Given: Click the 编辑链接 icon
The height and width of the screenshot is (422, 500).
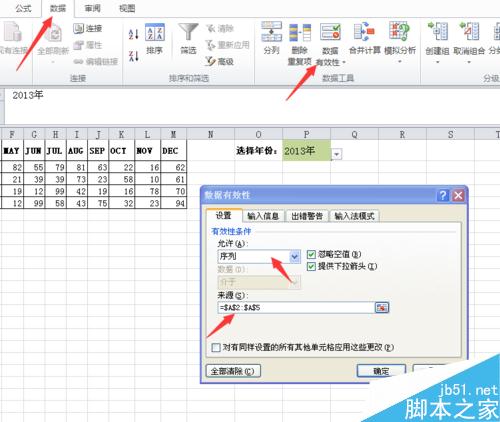Looking at the screenshot, I should pos(79,61).
